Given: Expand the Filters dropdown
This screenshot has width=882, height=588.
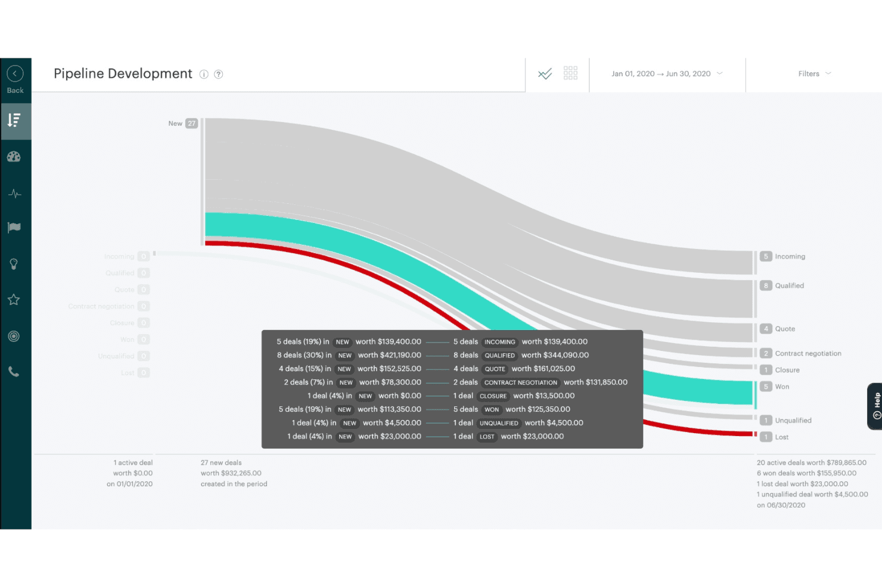Looking at the screenshot, I should [x=815, y=74].
